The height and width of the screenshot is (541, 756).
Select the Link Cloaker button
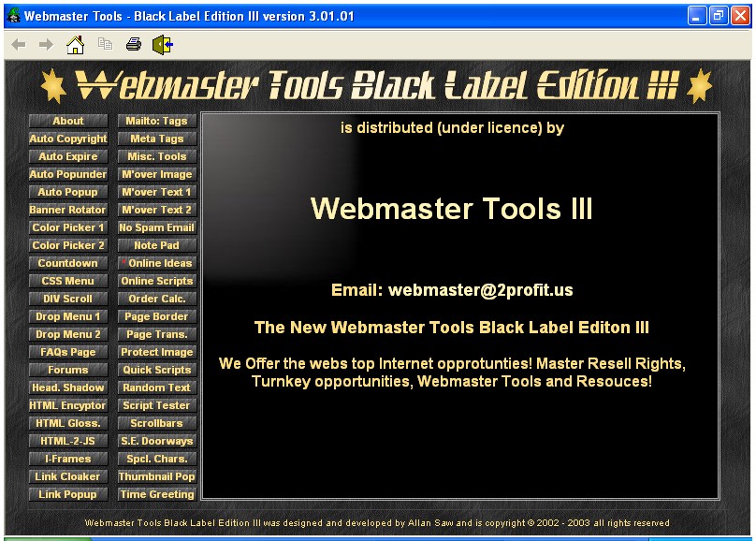(68, 476)
